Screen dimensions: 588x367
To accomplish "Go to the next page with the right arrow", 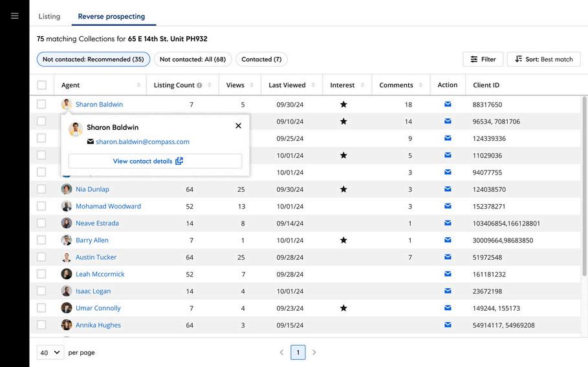I will click(314, 352).
